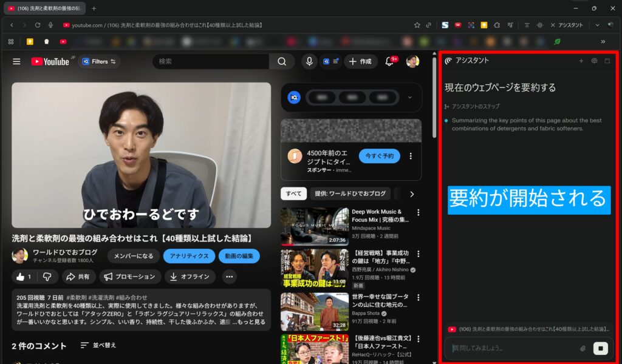Stop the assistant response generation
This screenshot has width=622, height=364.
click(600, 348)
